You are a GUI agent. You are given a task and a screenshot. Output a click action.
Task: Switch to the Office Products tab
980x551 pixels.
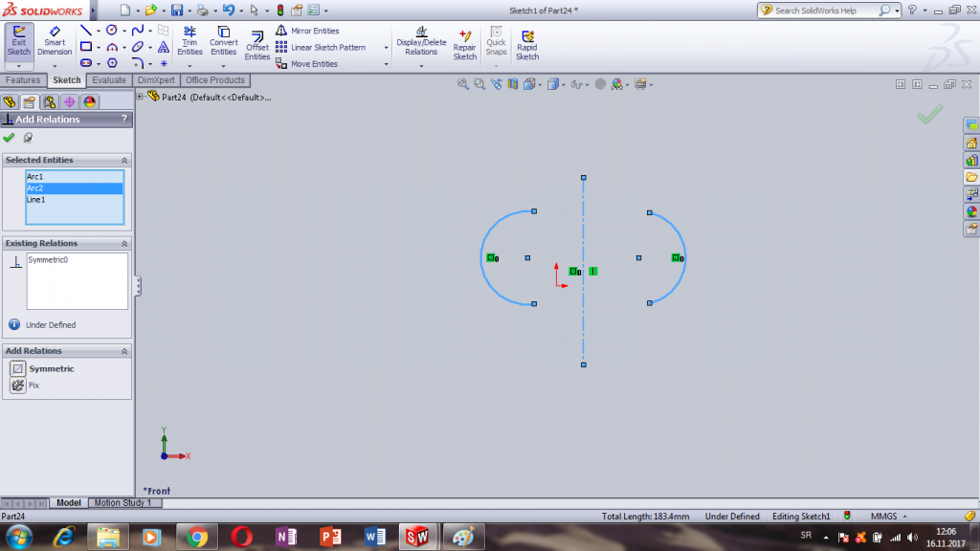tap(215, 80)
